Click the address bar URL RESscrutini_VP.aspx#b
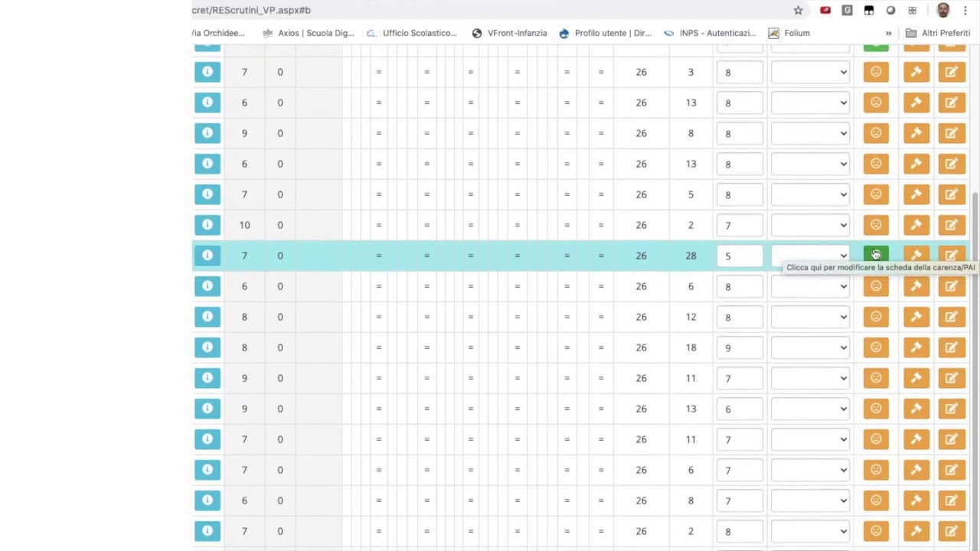The width and height of the screenshot is (980, 551). pyautogui.click(x=251, y=10)
